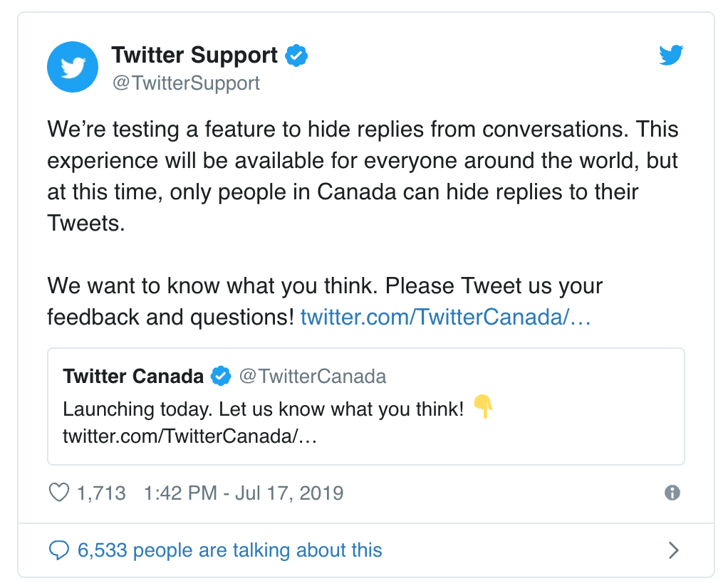Viewport: 728px width, 588px height.
Task: Click the 1,713 likes count
Action: tap(100, 493)
